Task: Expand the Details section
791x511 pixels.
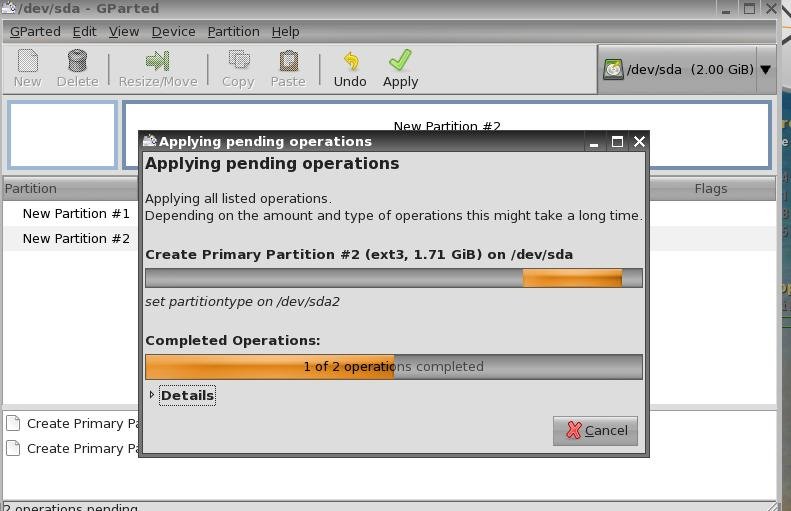Action: tap(153, 395)
